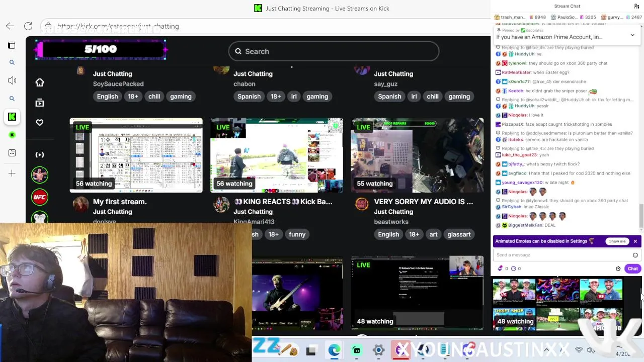Viewport: 644px width, 362px height.
Task: Select the active Kick tab in vertical tabs
Action: coord(12,117)
